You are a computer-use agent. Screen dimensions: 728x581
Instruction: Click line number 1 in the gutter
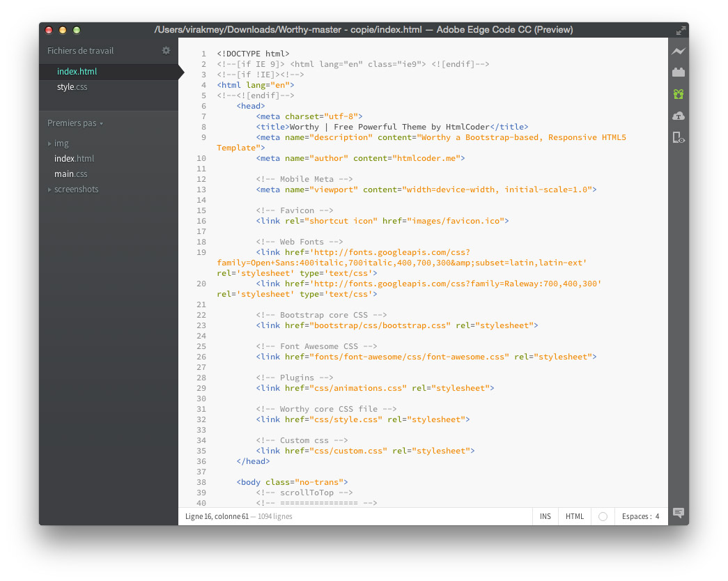(x=203, y=54)
